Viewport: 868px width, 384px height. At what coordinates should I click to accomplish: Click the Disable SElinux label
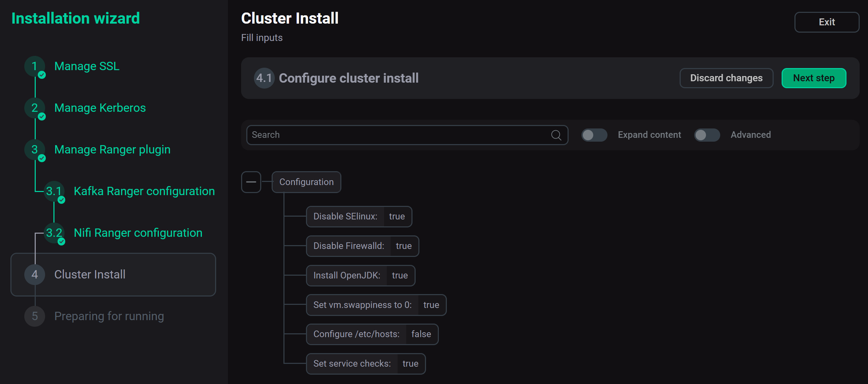[x=345, y=217]
